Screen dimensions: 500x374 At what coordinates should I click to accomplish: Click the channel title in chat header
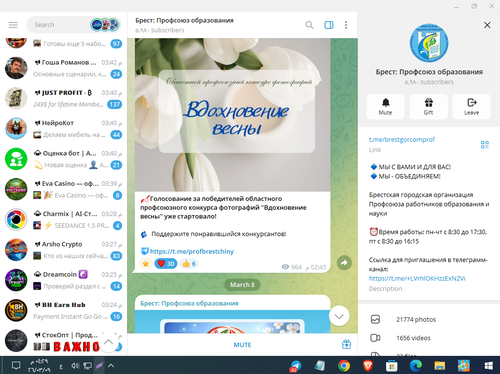[x=184, y=20]
